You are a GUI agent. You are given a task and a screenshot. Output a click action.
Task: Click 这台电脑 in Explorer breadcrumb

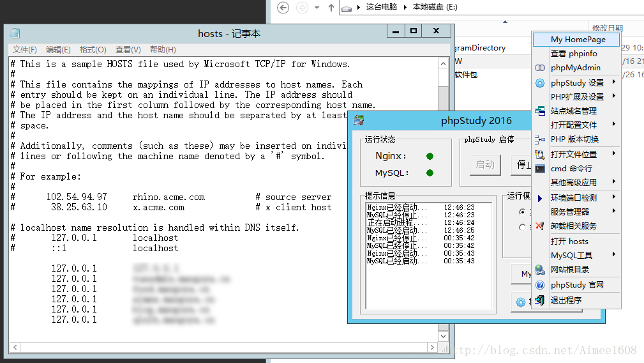point(381,7)
